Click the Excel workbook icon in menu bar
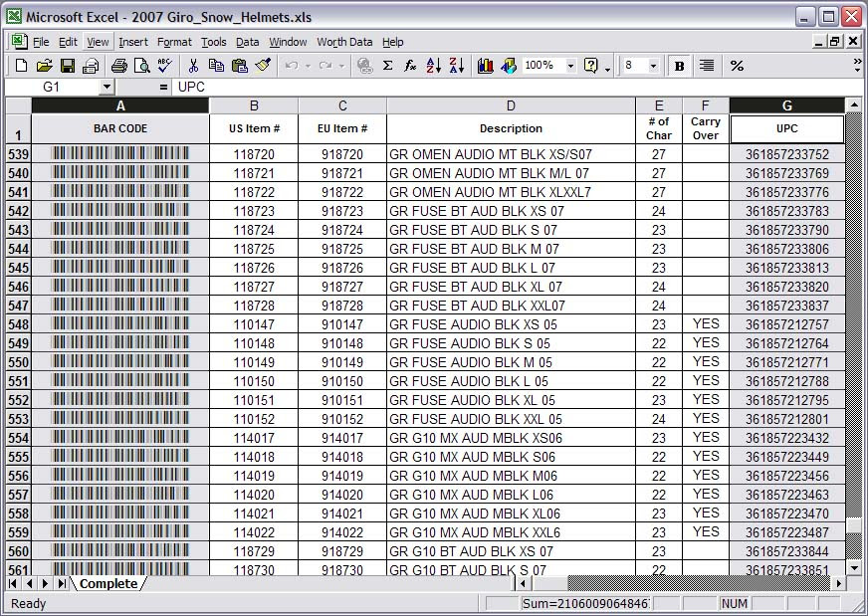 [x=18, y=42]
